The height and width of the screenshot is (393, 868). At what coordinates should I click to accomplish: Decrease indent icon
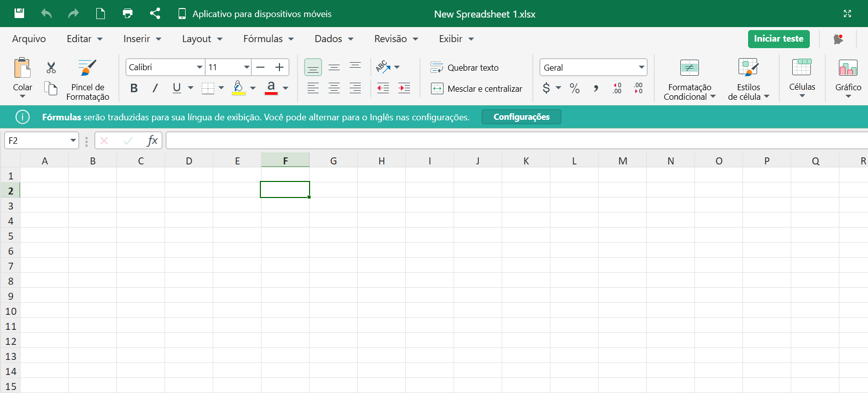[383, 88]
